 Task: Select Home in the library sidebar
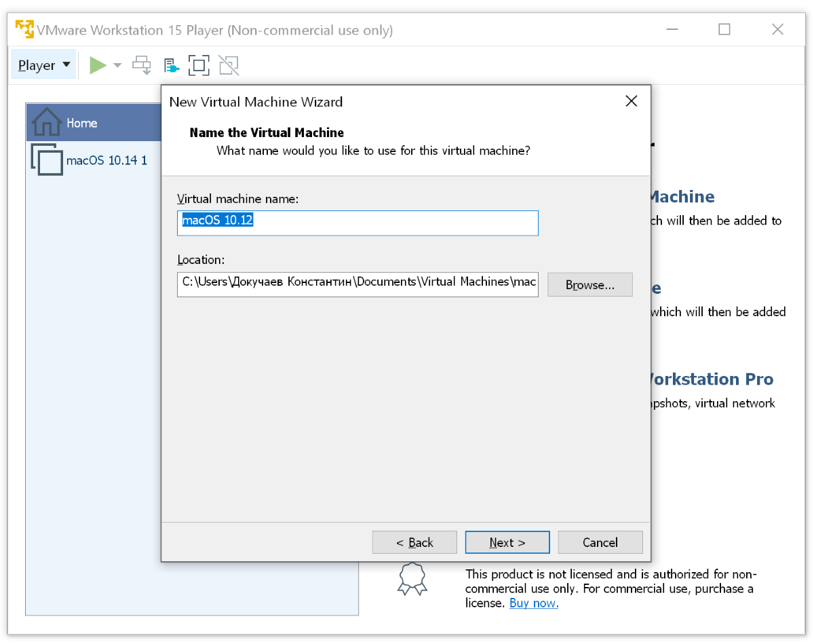coord(81,123)
